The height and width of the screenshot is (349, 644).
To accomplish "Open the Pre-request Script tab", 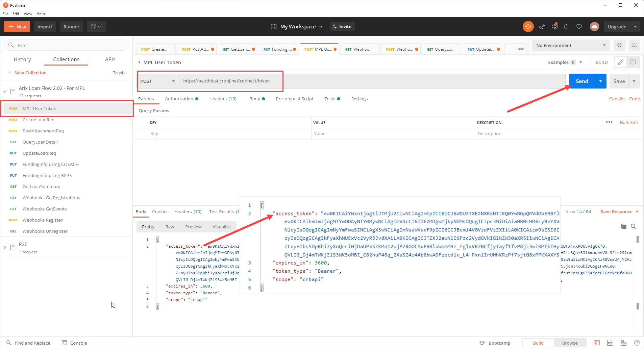I will [295, 99].
